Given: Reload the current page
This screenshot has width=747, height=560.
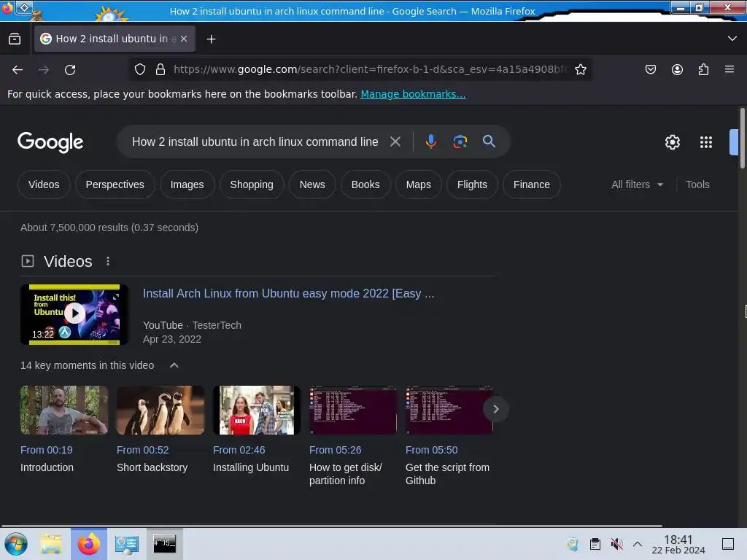Looking at the screenshot, I should coord(70,69).
